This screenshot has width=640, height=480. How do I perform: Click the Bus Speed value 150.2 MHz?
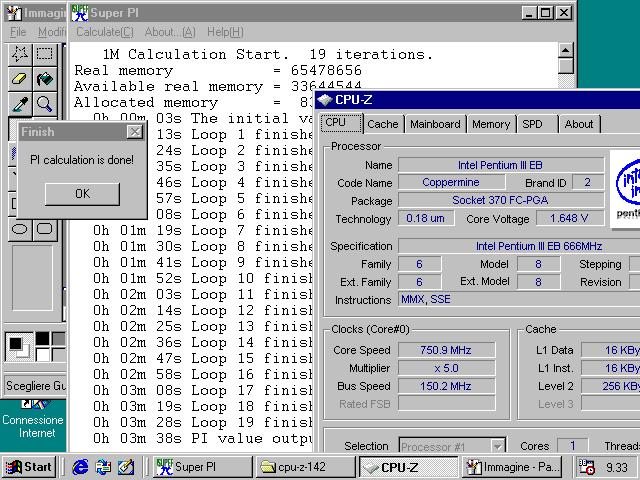(x=446, y=386)
